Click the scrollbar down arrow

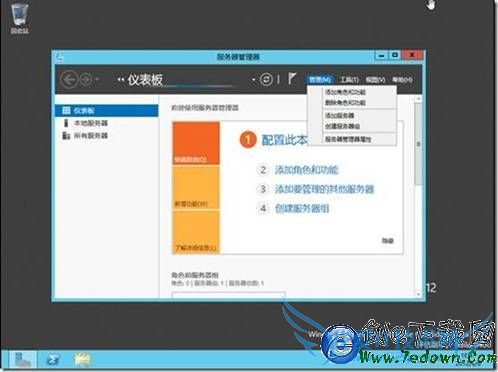coord(418,294)
